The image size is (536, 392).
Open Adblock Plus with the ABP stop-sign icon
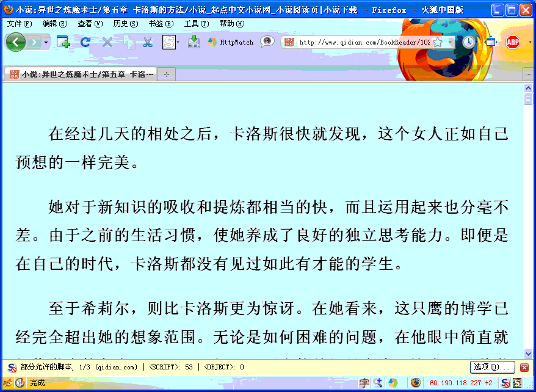[513, 42]
